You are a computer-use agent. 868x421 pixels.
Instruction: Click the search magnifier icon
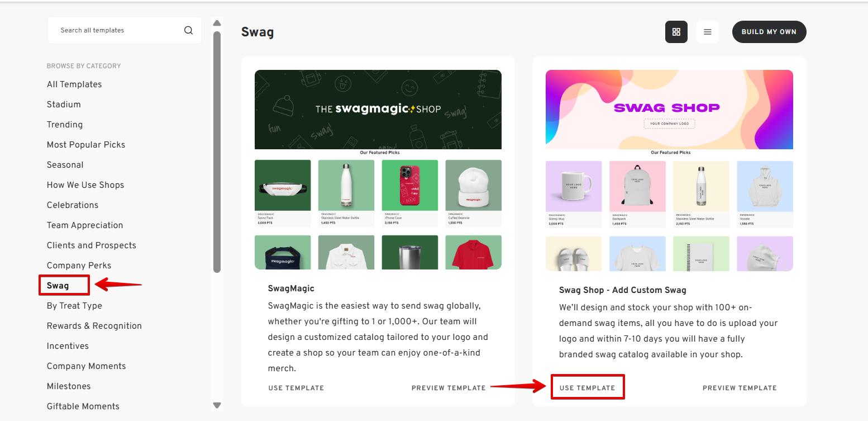(188, 30)
